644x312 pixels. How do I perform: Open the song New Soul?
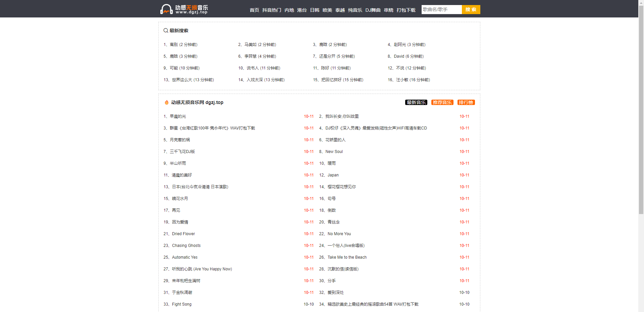click(334, 152)
